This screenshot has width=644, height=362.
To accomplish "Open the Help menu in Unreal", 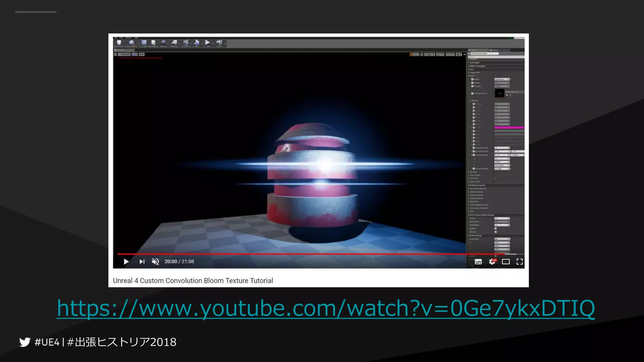I will [x=136, y=38].
